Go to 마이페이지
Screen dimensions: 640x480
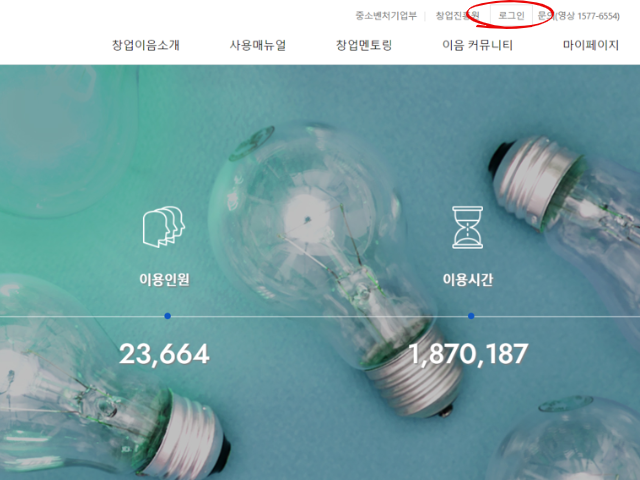(x=591, y=45)
